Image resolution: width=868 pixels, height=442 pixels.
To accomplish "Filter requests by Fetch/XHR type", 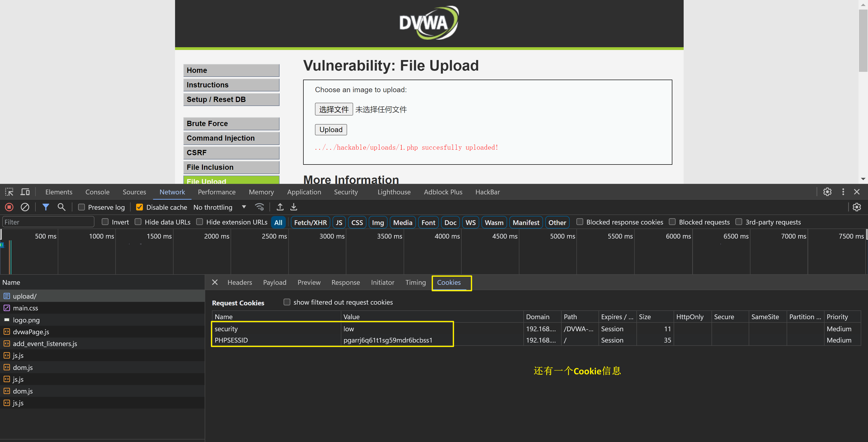I will [x=310, y=222].
